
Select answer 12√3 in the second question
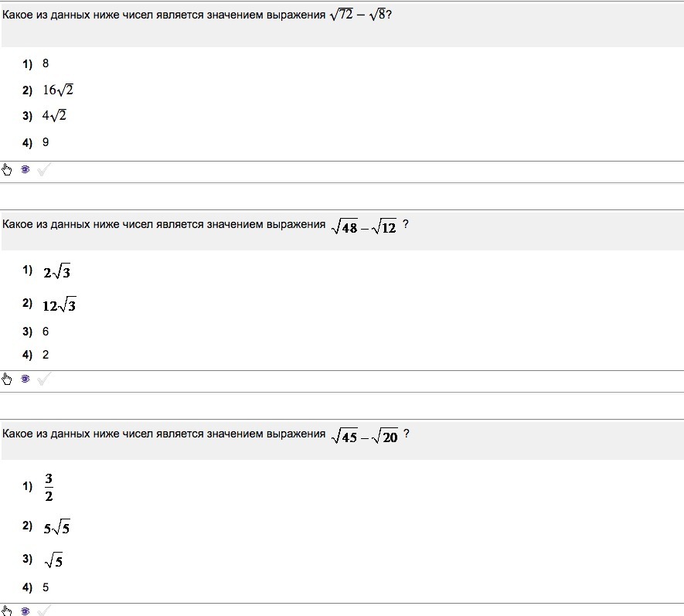pos(60,305)
